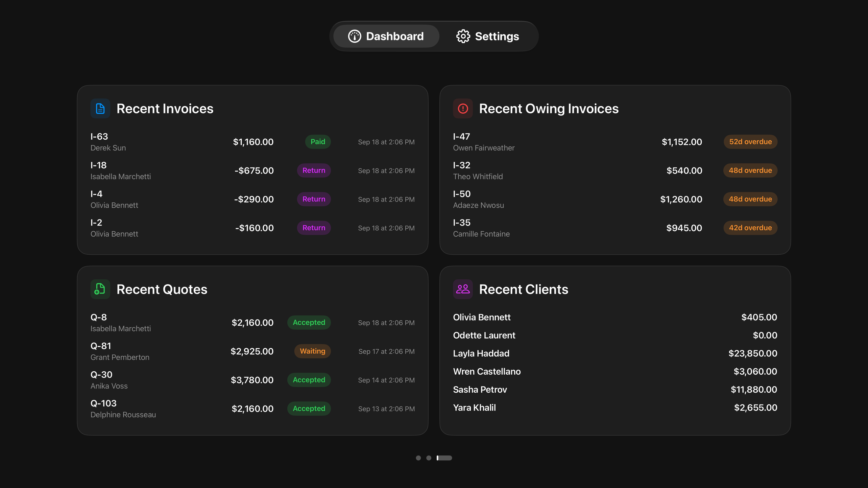Open owing invoice I-50 Adaeze Nwosu
Screen dimensions: 868x488
pos(615,199)
